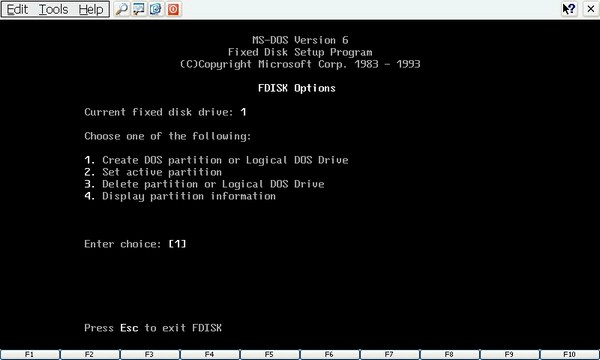Click the Enter choice input field [1]
The width and height of the screenshot is (600, 360).
(178, 244)
